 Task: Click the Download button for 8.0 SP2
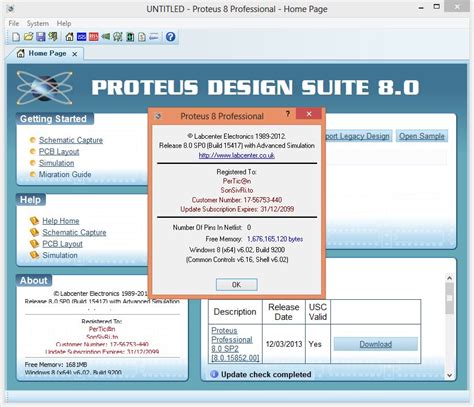[x=375, y=344]
